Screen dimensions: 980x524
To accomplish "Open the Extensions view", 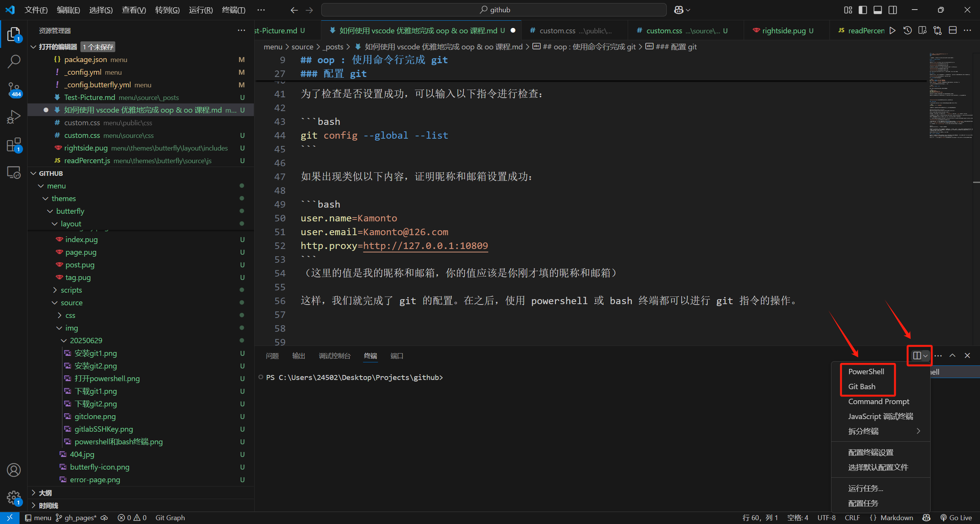I will 14,145.
